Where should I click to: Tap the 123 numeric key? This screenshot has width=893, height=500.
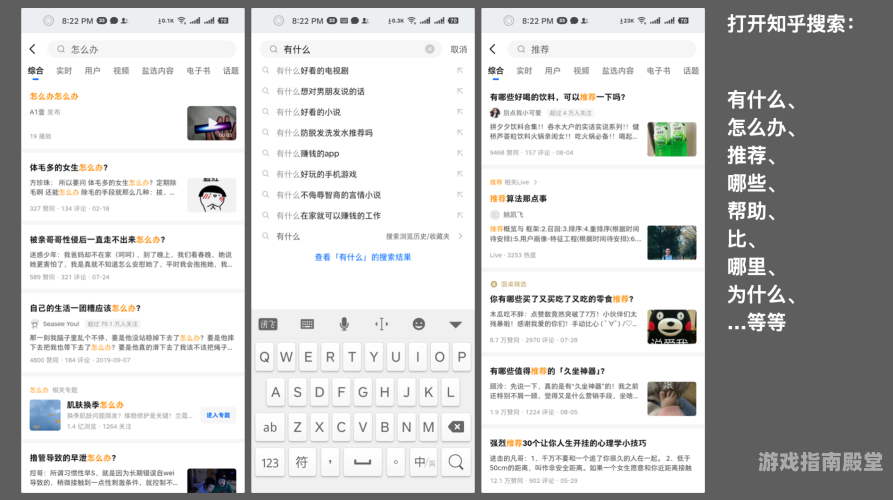[x=270, y=462]
